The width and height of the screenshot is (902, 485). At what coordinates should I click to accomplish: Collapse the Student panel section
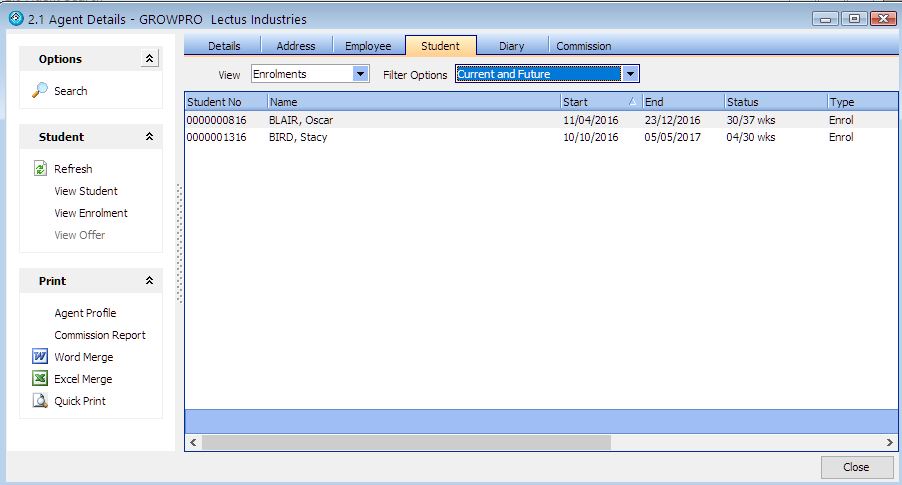[x=150, y=137]
